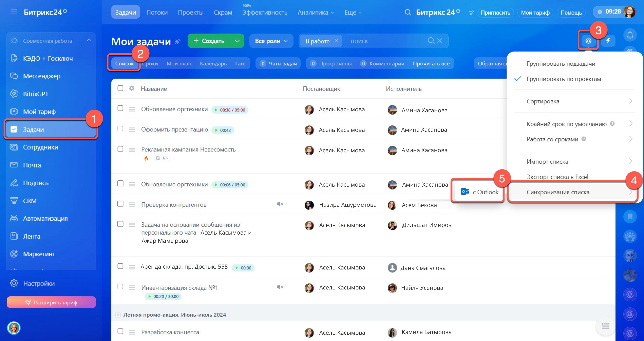
Task: Click the hamburger menu icon by Битрикс24
Action: pyautogui.click(x=14, y=12)
